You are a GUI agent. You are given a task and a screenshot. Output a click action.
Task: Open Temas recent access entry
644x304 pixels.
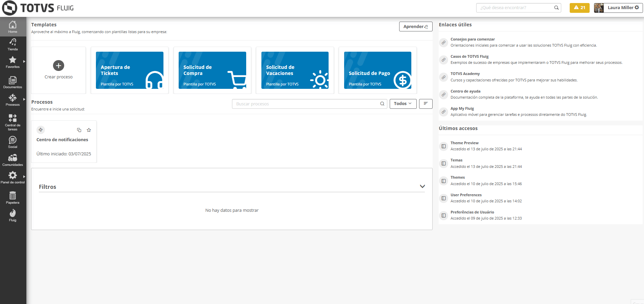coord(456,160)
